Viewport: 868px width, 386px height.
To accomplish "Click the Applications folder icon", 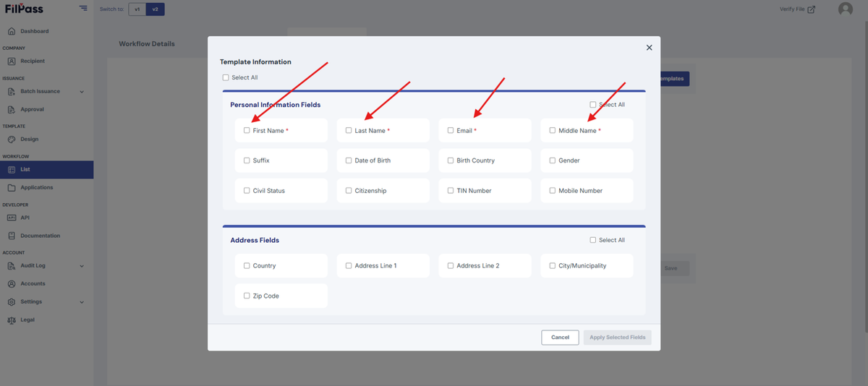I will pos(12,187).
